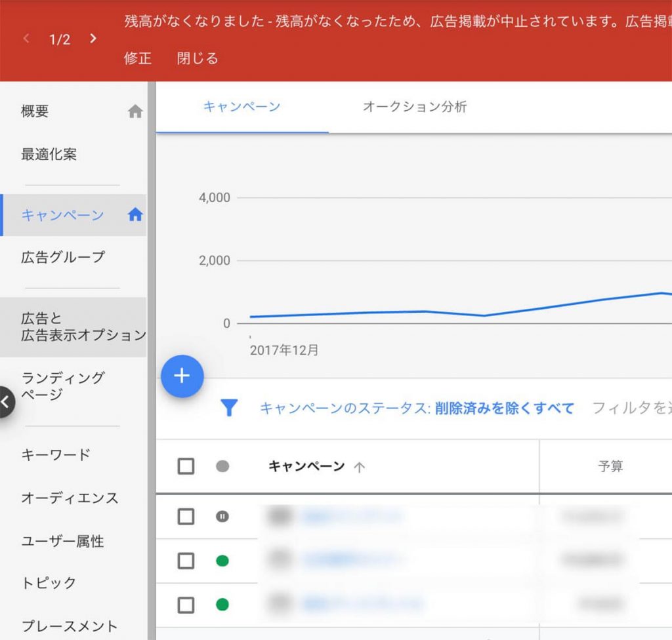Click the フィルタを追加 field beside the status filter

pyautogui.click(x=632, y=409)
